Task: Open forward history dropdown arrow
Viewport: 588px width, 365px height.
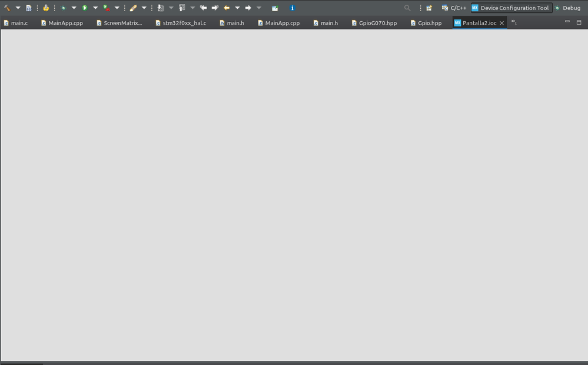Action: [x=259, y=8]
